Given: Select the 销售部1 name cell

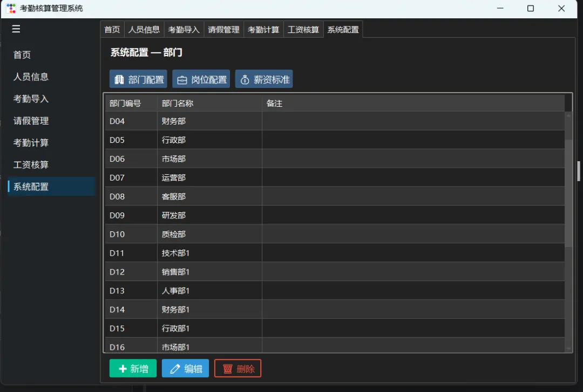Looking at the screenshot, I should tap(209, 272).
